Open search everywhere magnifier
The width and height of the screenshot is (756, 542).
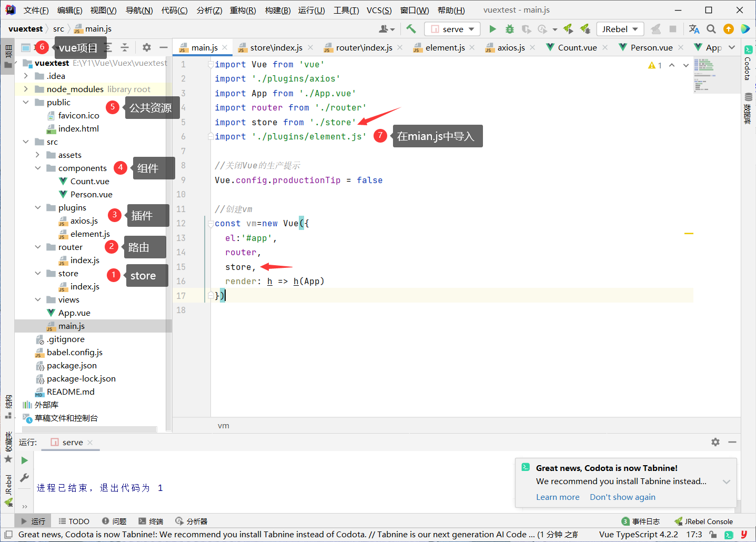[711, 29]
